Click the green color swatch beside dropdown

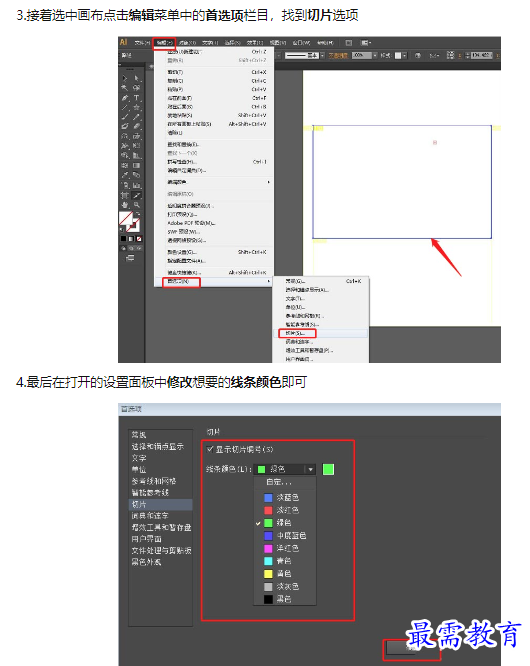[328, 469]
